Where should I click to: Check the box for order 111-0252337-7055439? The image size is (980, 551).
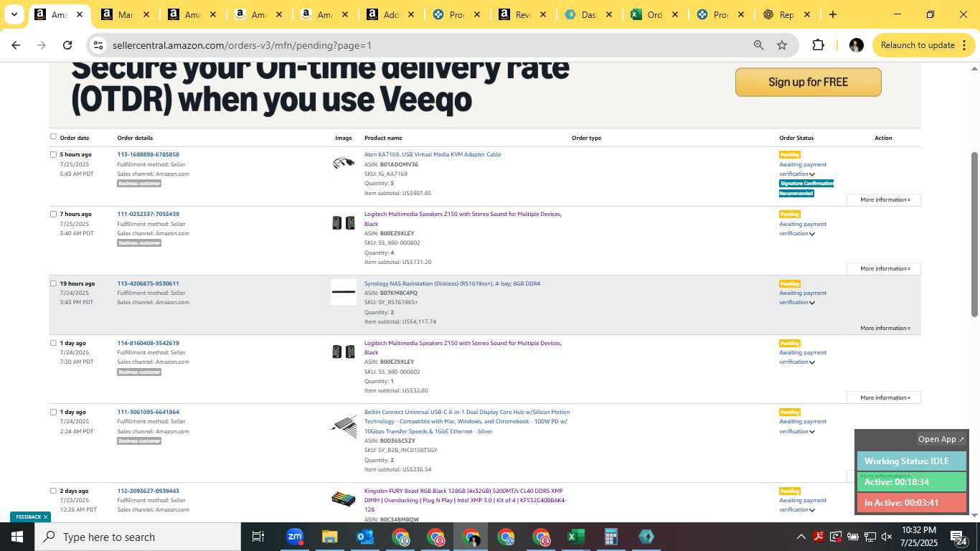point(53,214)
